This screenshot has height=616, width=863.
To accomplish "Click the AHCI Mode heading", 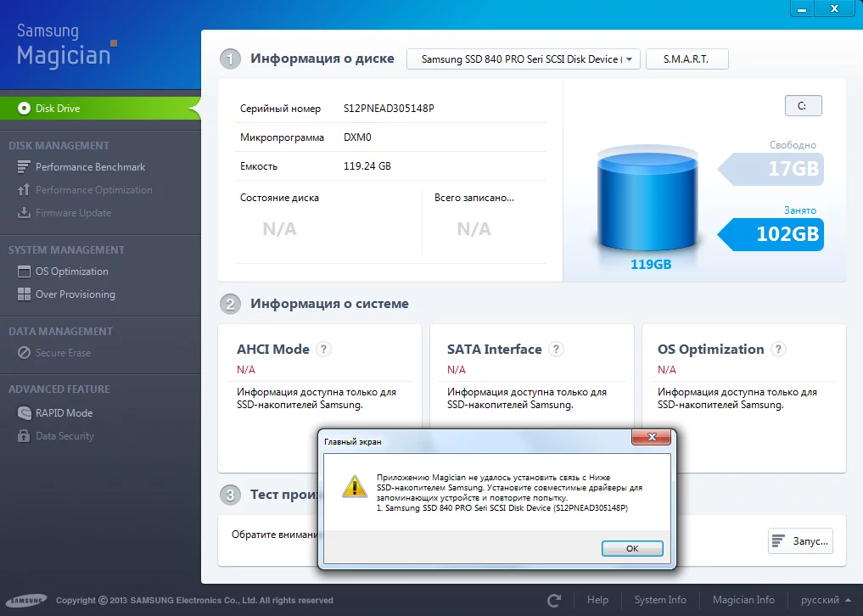I will point(273,349).
